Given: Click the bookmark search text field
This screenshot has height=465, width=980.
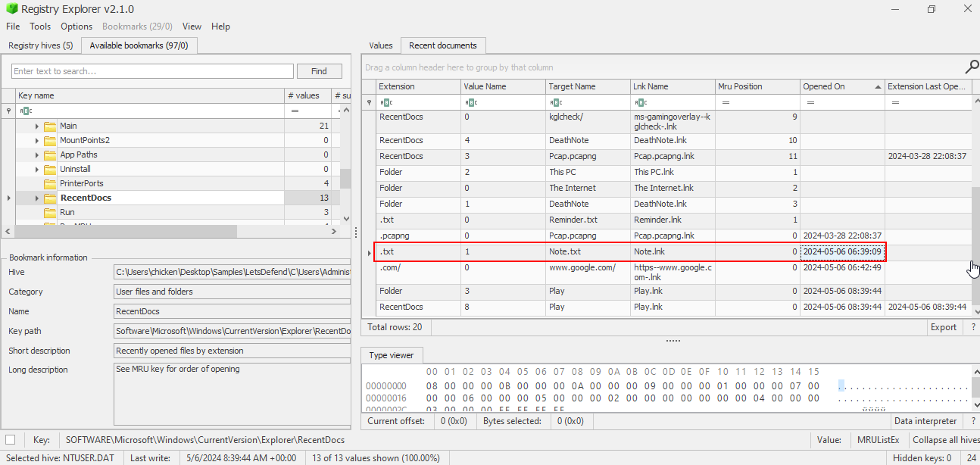Looking at the screenshot, I should point(152,71).
